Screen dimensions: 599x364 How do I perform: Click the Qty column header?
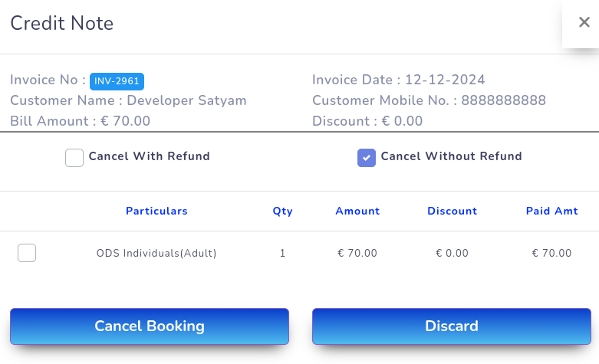(x=282, y=212)
